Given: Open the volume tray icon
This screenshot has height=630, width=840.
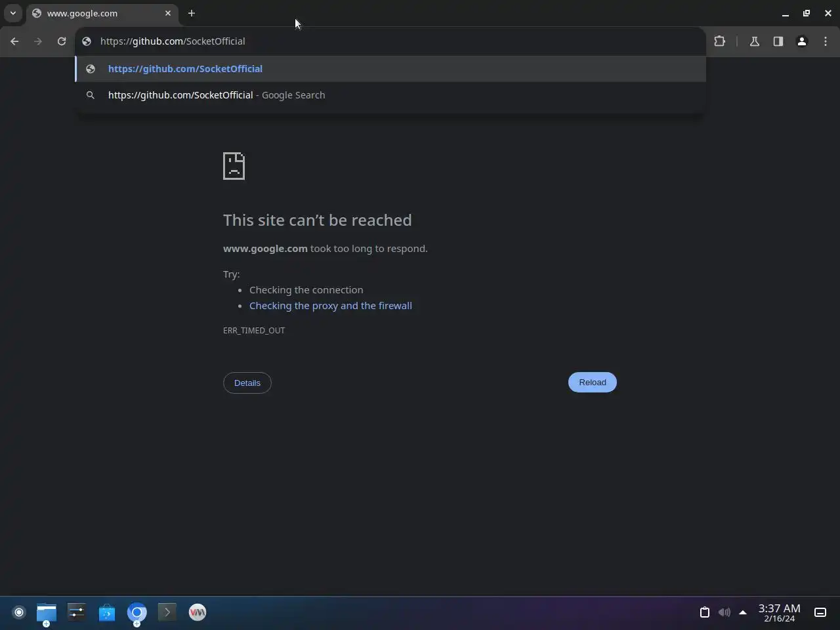Looking at the screenshot, I should (724, 612).
